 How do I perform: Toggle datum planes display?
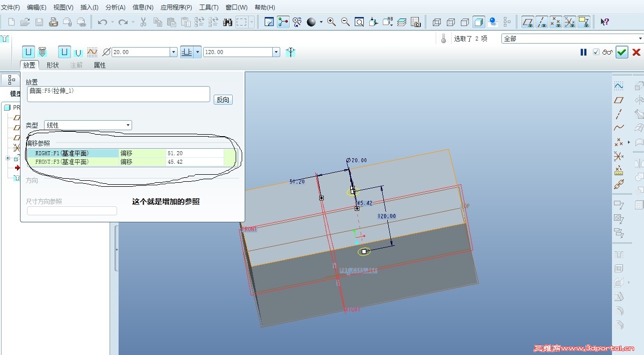coord(527,22)
